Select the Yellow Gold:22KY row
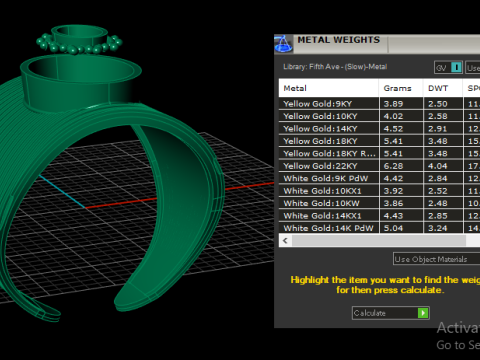 [x=379, y=166]
